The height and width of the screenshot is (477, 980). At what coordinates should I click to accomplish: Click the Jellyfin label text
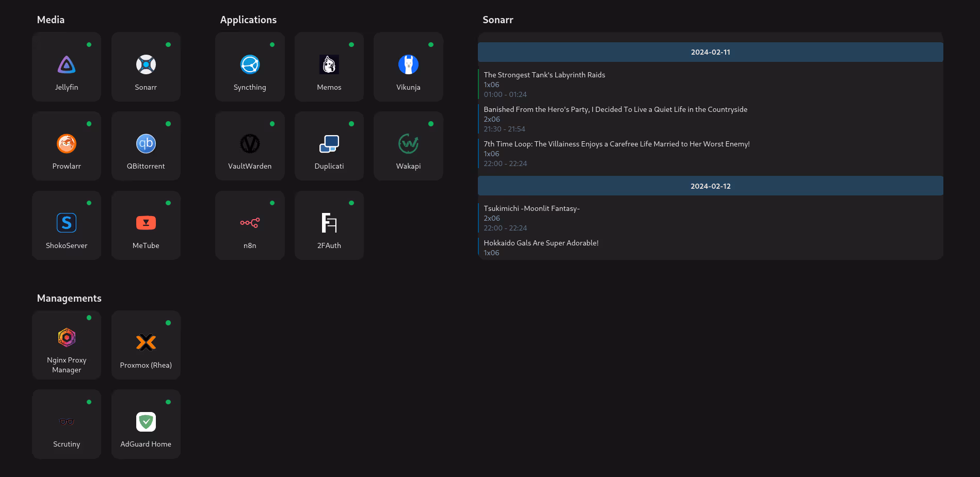(67, 87)
